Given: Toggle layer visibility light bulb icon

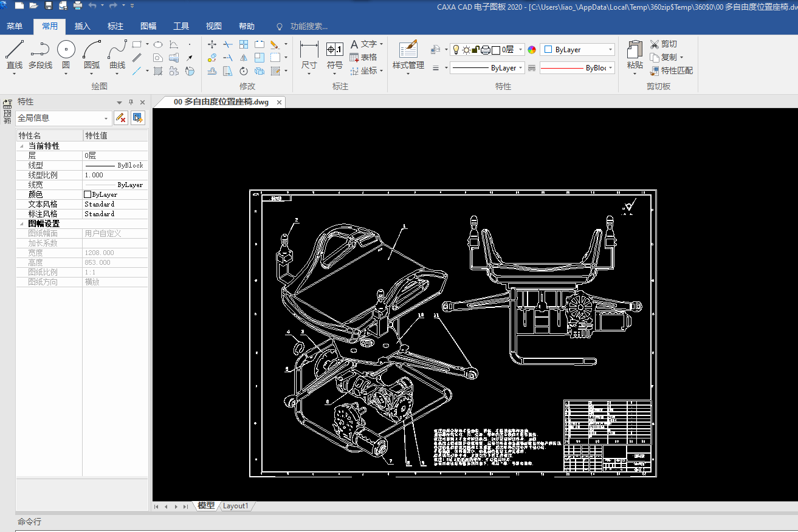Looking at the screenshot, I should 456,50.
